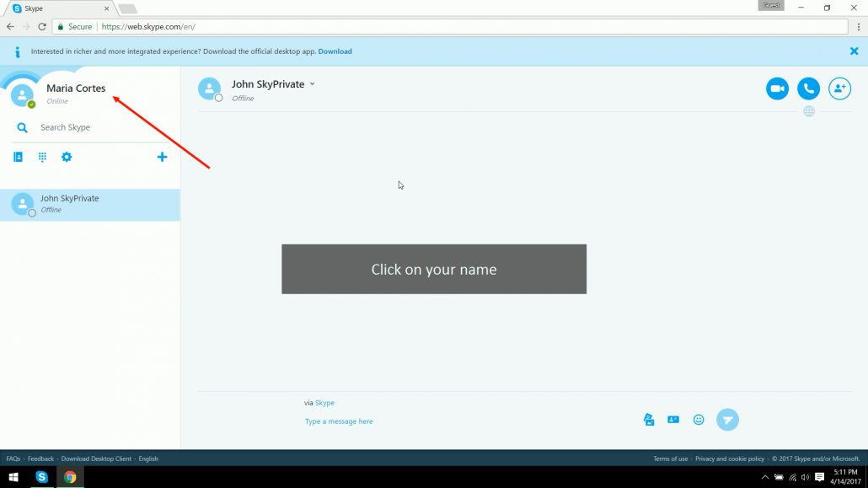Change language via English footer link
Image resolution: width=868 pixels, height=488 pixels.
148,459
